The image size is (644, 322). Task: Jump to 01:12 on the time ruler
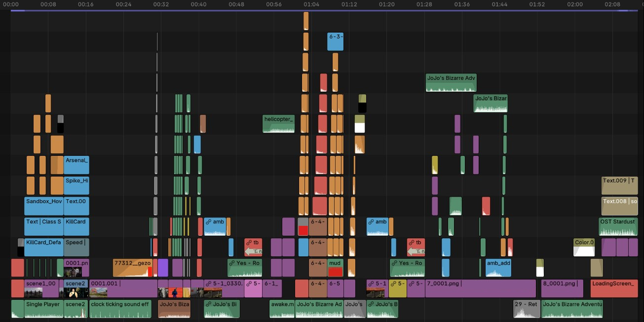pyautogui.click(x=349, y=4)
